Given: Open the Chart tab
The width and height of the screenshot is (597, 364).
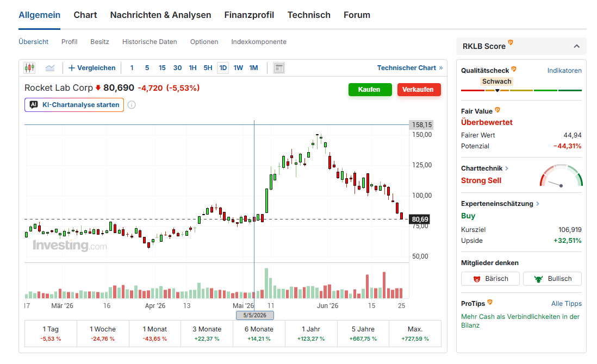Looking at the screenshot, I should pos(85,15).
